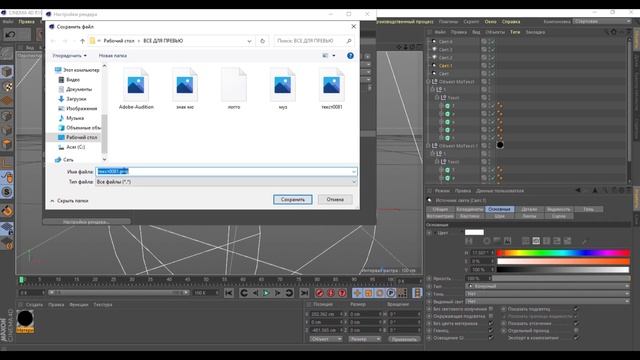Click Новая папка button
640x360 pixels.
pos(113,56)
